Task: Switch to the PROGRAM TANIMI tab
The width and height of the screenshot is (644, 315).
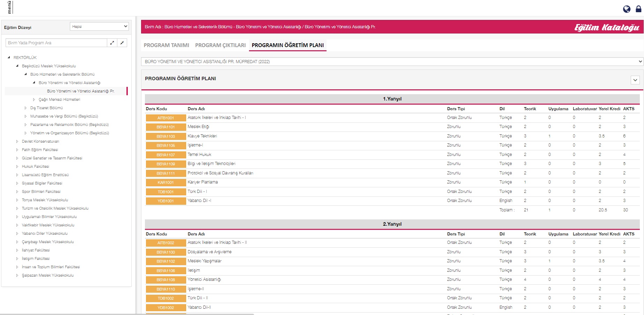Action: [x=166, y=45]
